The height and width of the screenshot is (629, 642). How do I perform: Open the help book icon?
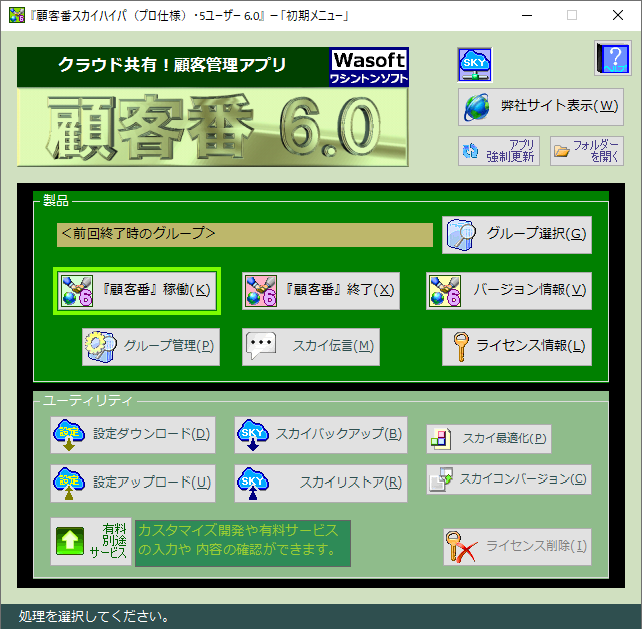[x=613, y=58]
